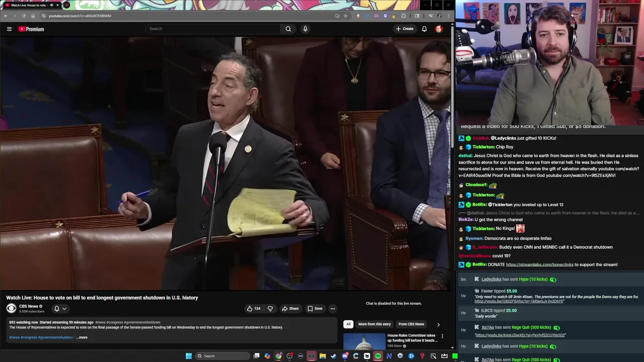Reload the page

pos(24,16)
